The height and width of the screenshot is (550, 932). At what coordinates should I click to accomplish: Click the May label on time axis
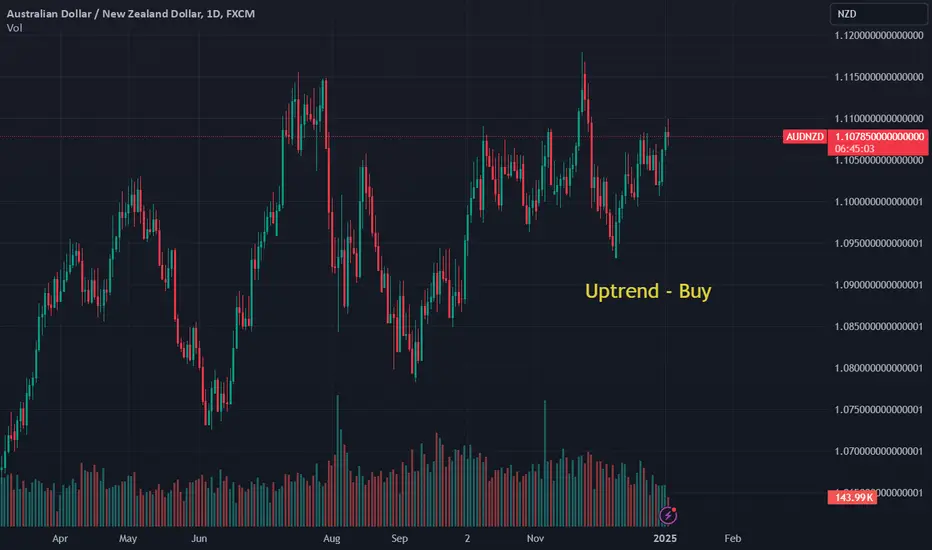(x=128, y=538)
